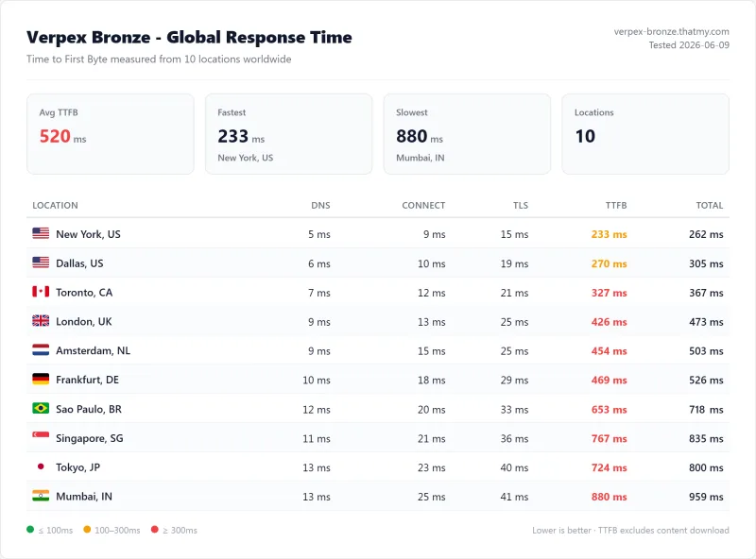Click the India flag beside Mumbai
756x559 pixels.
(x=41, y=496)
